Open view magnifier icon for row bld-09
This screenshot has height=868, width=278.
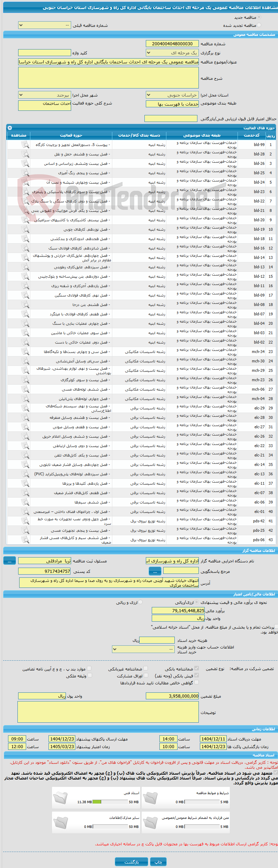click(x=25, y=295)
